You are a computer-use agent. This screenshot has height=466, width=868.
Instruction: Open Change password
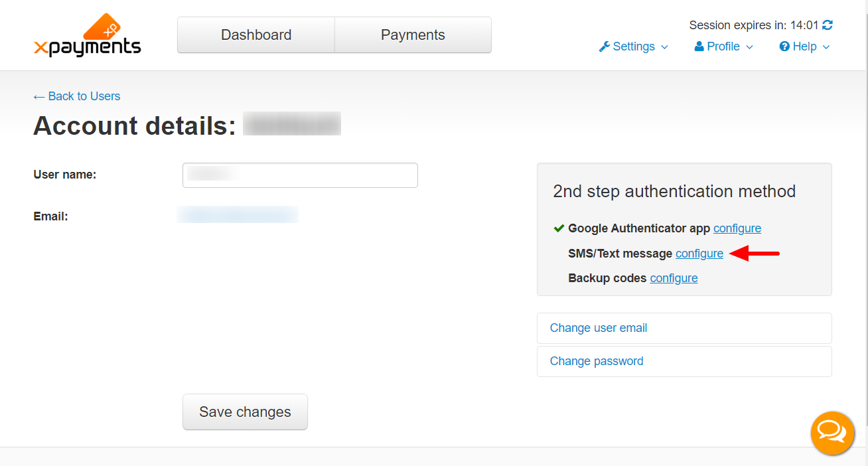(684, 361)
